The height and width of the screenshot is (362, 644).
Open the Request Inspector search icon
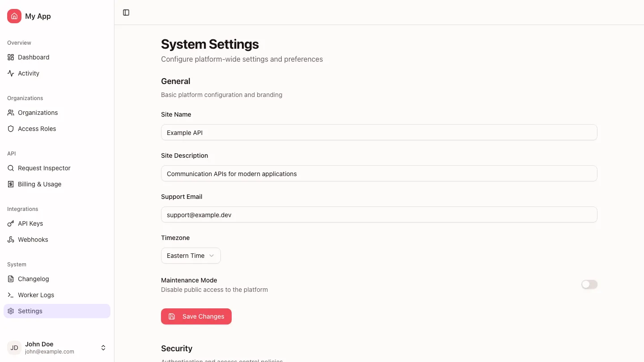coord(10,168)
